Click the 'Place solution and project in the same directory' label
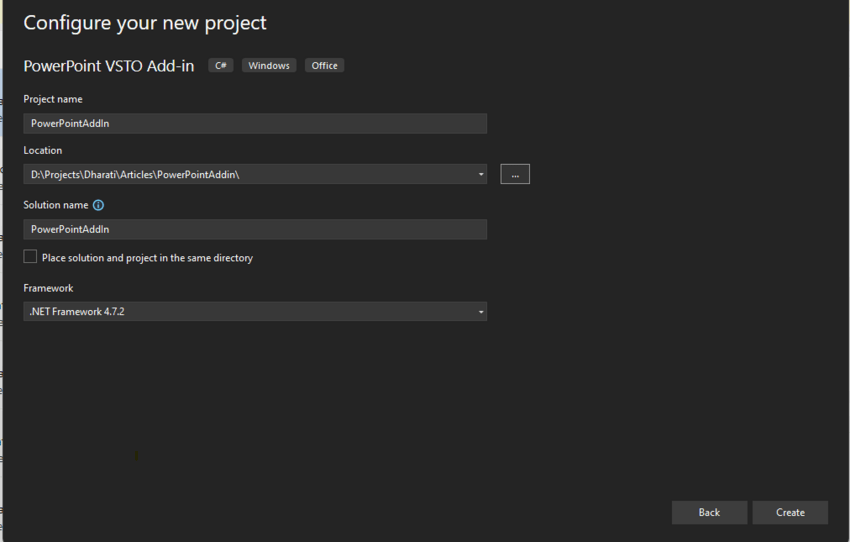The height and width of the screenshot is (542, 850). (x=147, y=258)
